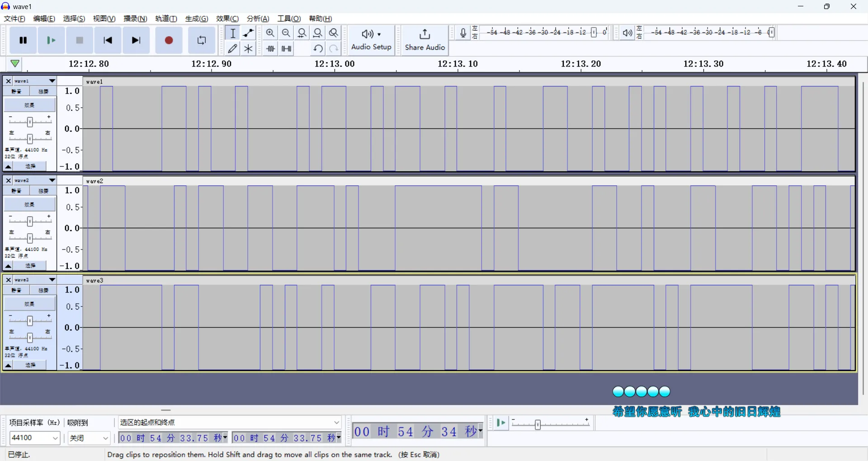
Task: Collapse the wave3 track
Action: point(8,365)
